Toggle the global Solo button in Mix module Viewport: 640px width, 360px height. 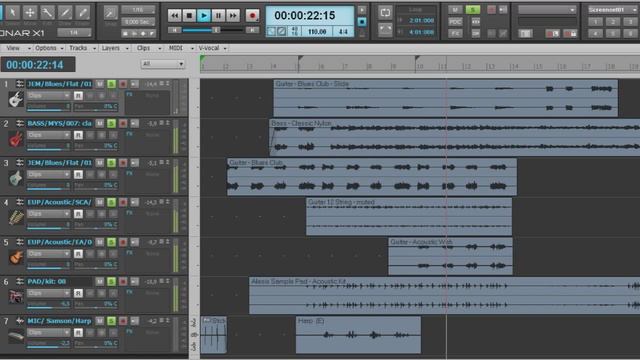tap(473, 9)
